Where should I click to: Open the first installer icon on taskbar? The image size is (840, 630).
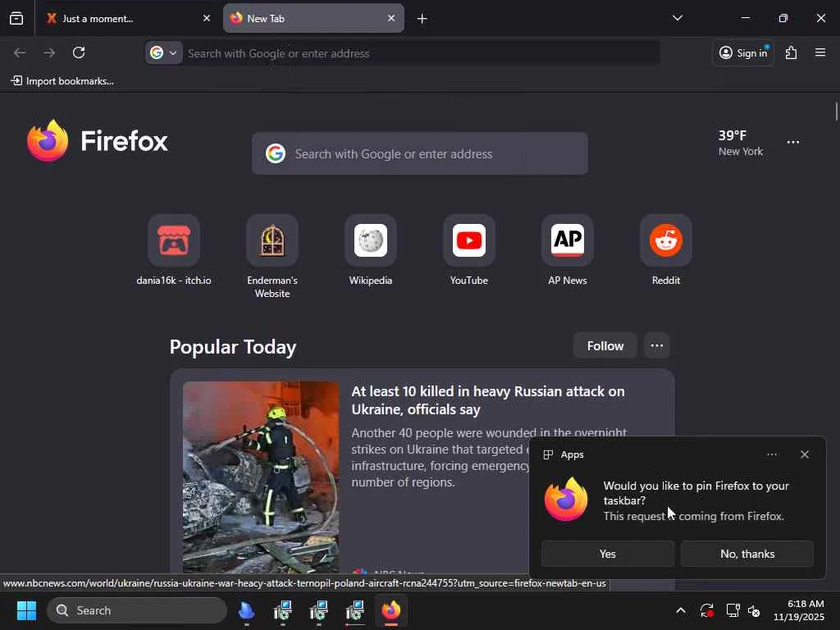(282, 610)
